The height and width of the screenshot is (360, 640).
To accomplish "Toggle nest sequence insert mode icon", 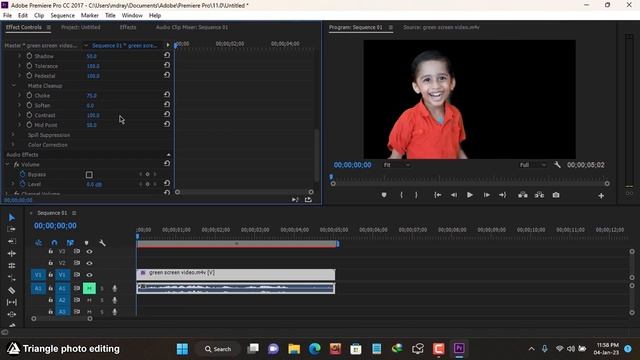I will tap(38, 243).
